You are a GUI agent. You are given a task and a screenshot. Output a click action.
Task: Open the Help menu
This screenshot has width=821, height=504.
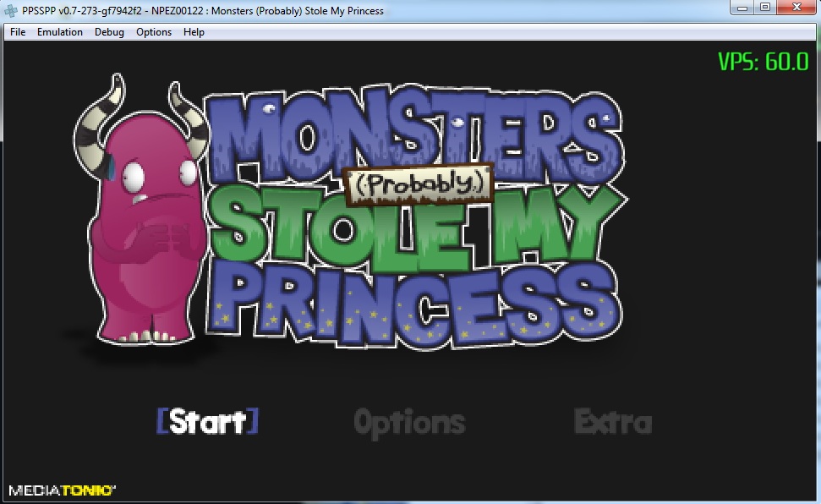coord(194,32)
